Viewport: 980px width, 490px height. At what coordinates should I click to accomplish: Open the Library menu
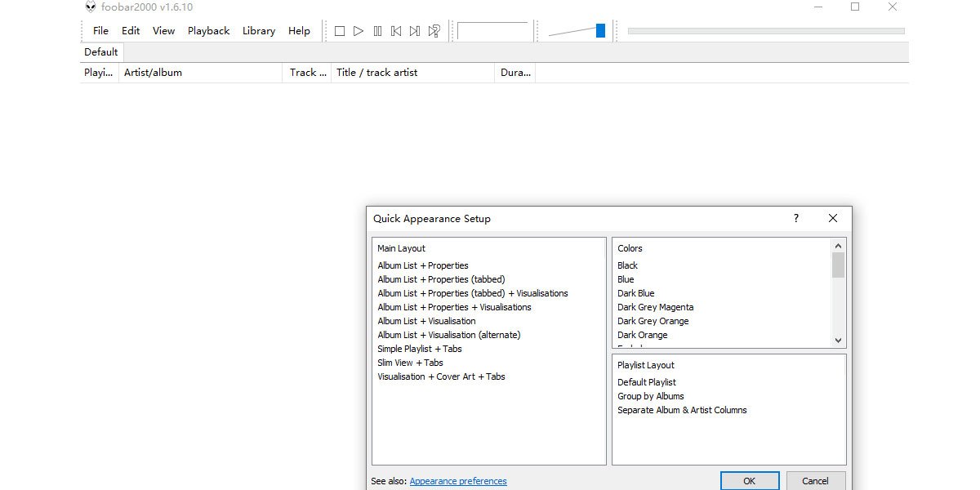coord(258,31)
